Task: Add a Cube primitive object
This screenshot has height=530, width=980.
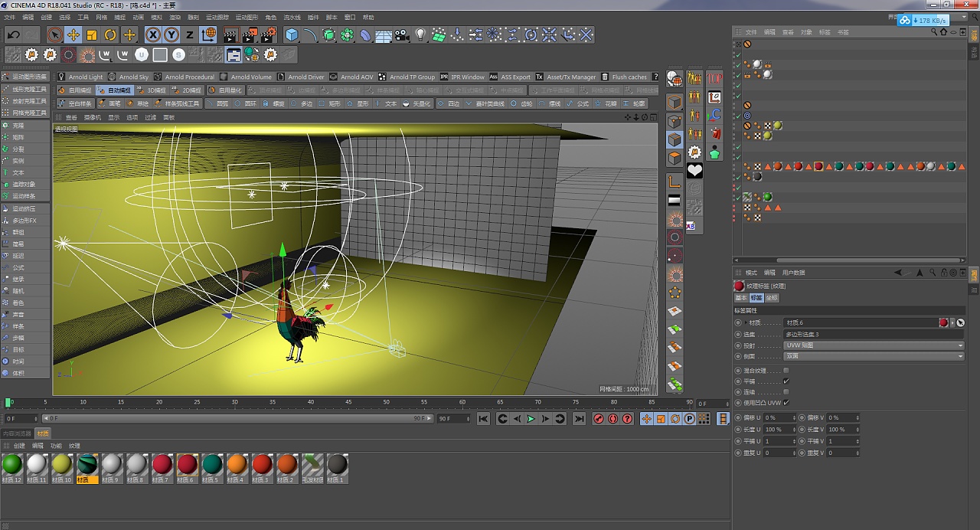Action: tap(292, 34)
